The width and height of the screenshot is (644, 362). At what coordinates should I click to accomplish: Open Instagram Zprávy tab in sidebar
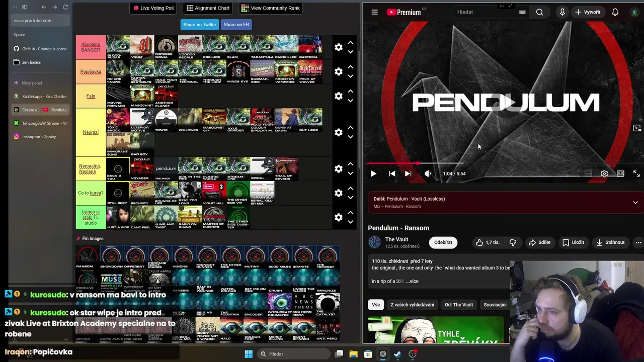(40, 137)
